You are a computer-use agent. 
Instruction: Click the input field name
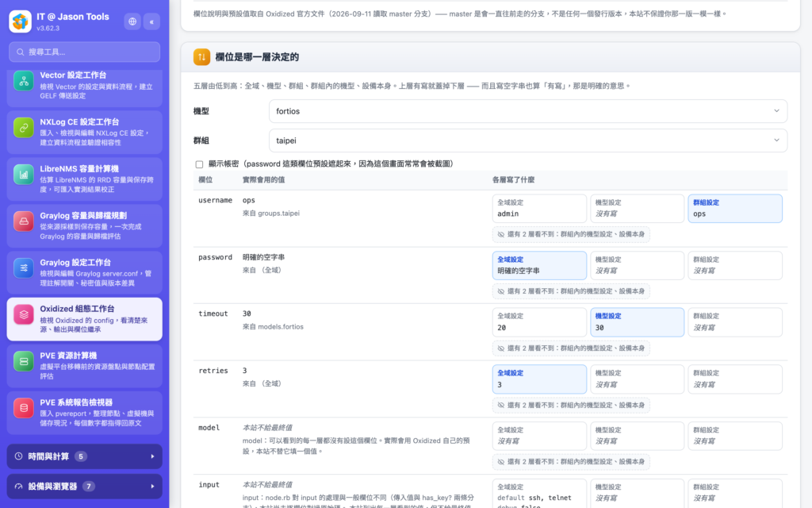click(x=209, y=485)
